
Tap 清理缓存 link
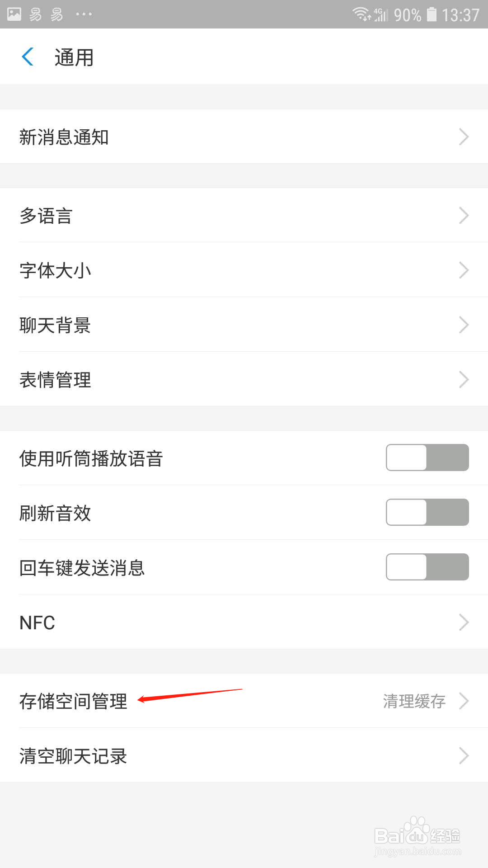(x=414, y=701)
